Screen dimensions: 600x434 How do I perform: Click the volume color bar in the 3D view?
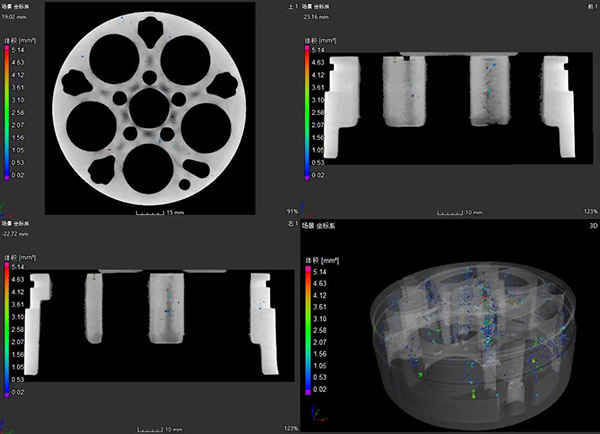point(306,323)
